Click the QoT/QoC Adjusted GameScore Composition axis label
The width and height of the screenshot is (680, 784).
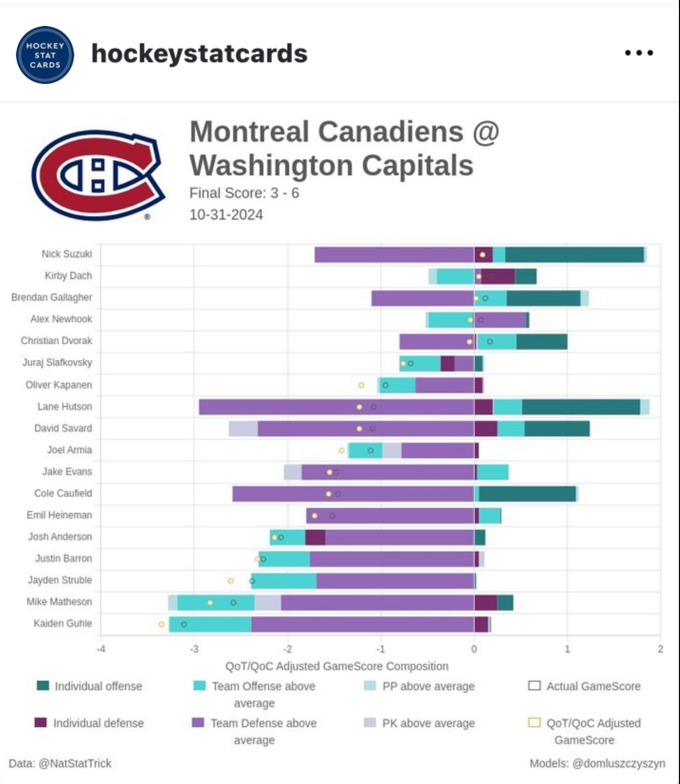tap(336, 666)
